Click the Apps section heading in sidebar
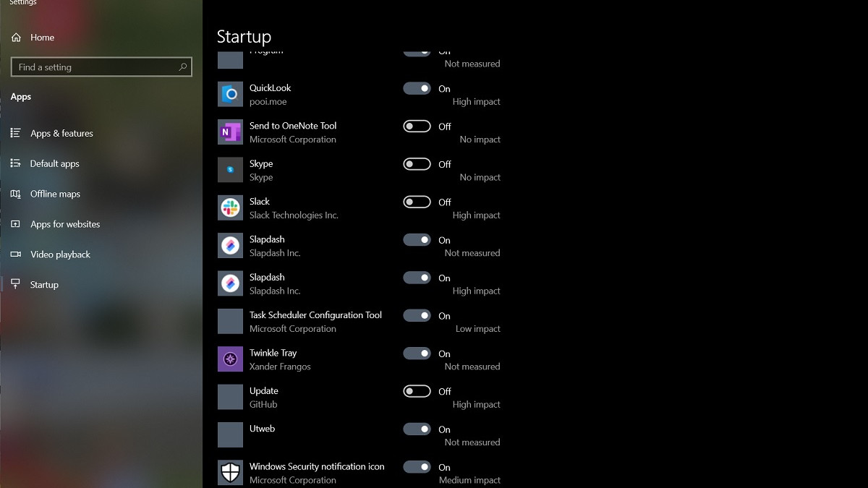868x488 pixels. click(x=21, y=96)
